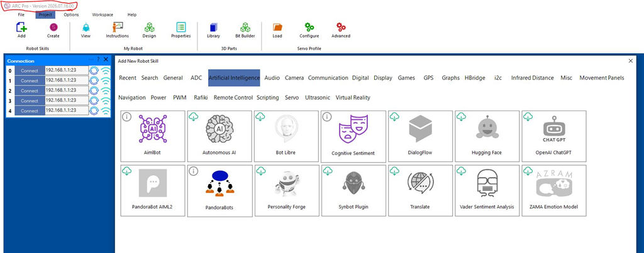The width and height of the screenshot is (644, 253).
Task: Click the download cloud icon on OpenAI ChatGPT
Action: [x=528, y=117]
